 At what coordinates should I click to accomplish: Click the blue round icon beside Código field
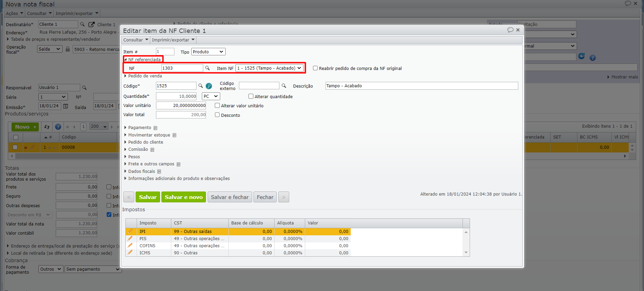209,86
